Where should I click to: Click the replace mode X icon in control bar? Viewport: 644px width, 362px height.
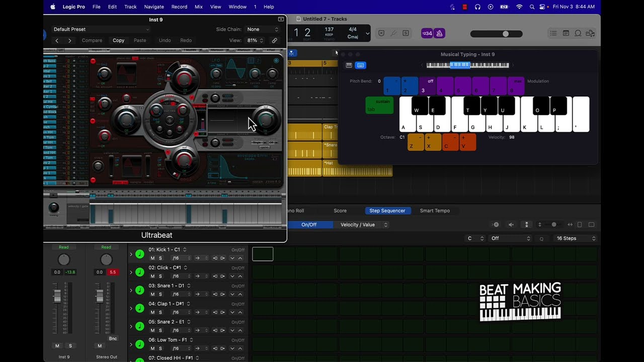point(381,33)
